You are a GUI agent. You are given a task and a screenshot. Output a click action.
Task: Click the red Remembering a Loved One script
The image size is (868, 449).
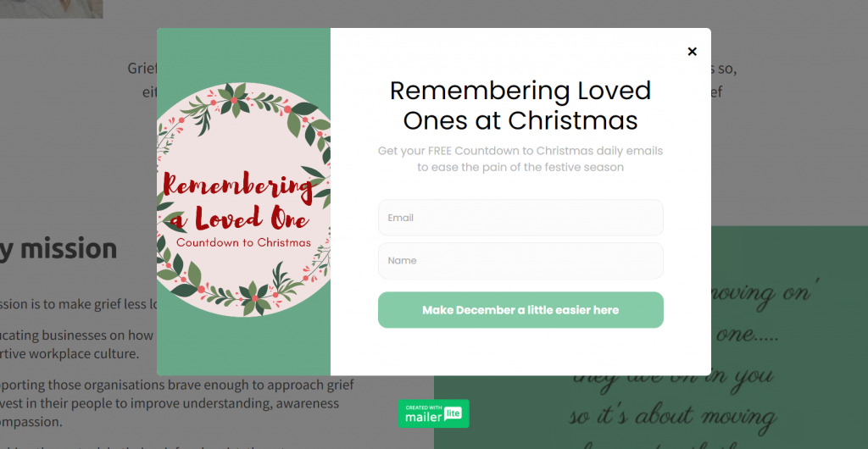point(237,203)
